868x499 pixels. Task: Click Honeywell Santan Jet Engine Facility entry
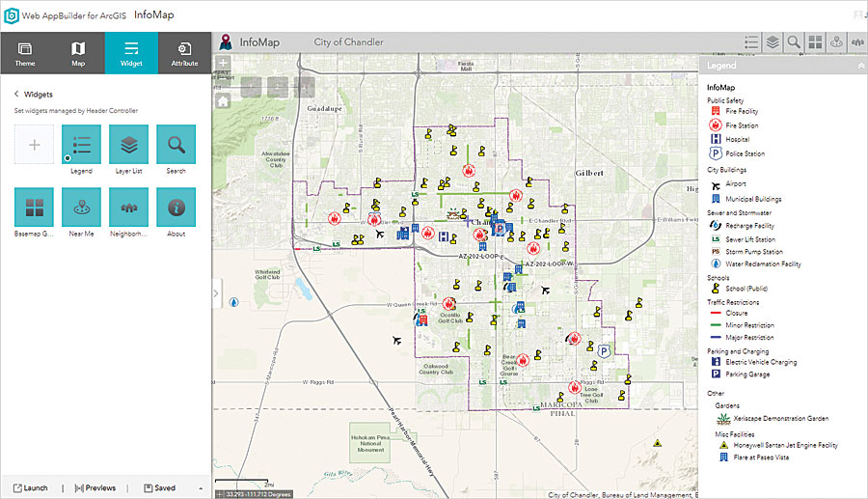click(x=778, y=445)
